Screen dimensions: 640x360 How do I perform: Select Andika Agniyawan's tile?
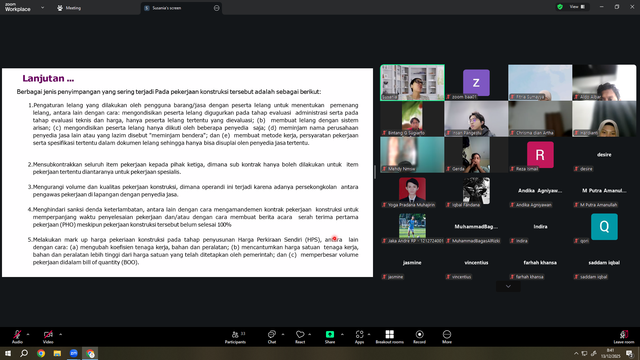tap(540, 191)
